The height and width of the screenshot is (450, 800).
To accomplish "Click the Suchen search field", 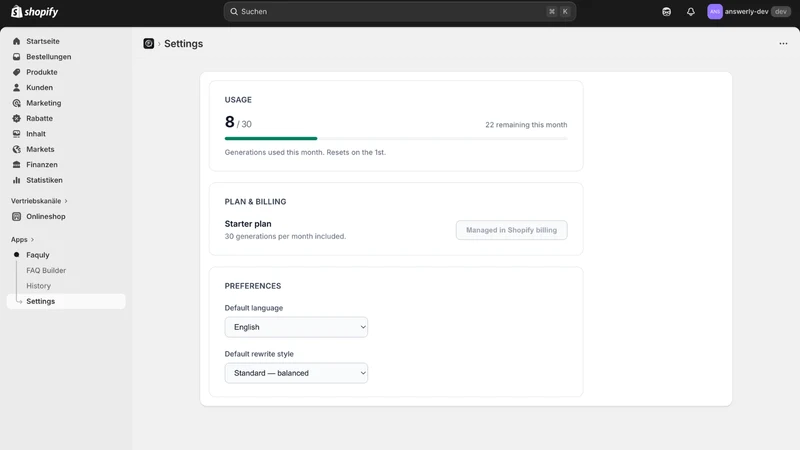I will (x=399, y=11).
